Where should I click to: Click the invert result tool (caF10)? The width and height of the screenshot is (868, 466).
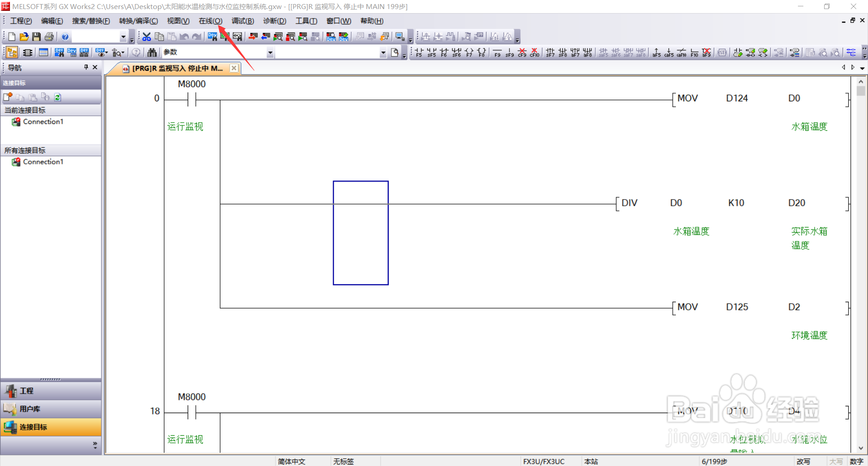tap(682, 52)
